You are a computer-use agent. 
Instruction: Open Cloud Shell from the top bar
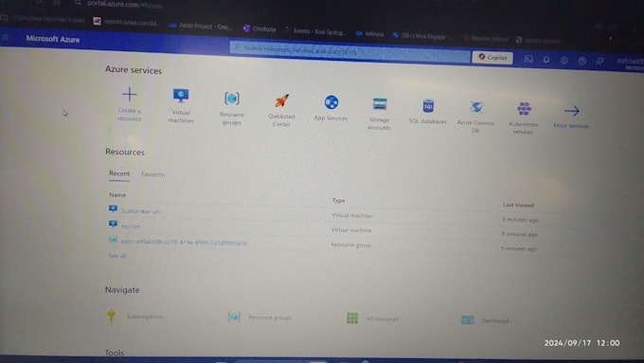pyautogui.click(x=528, y=59)
